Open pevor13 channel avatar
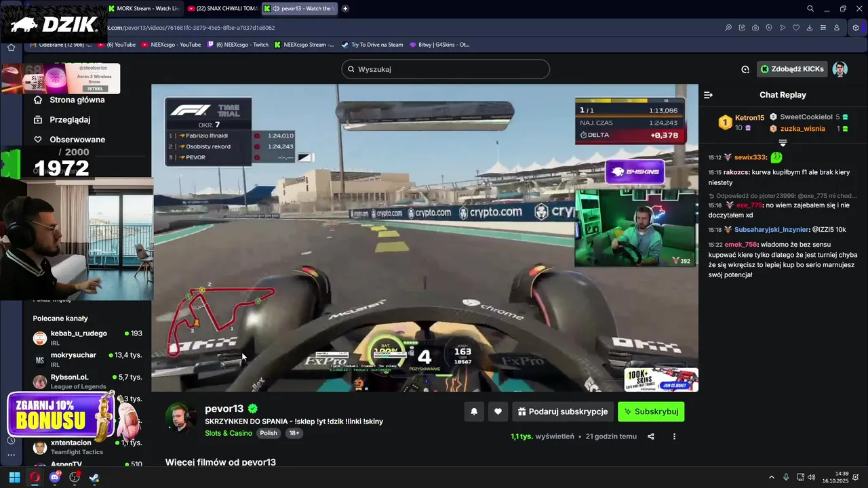Image resolution: width=868 pixels, height=488 pixels. tap(180, 417)
